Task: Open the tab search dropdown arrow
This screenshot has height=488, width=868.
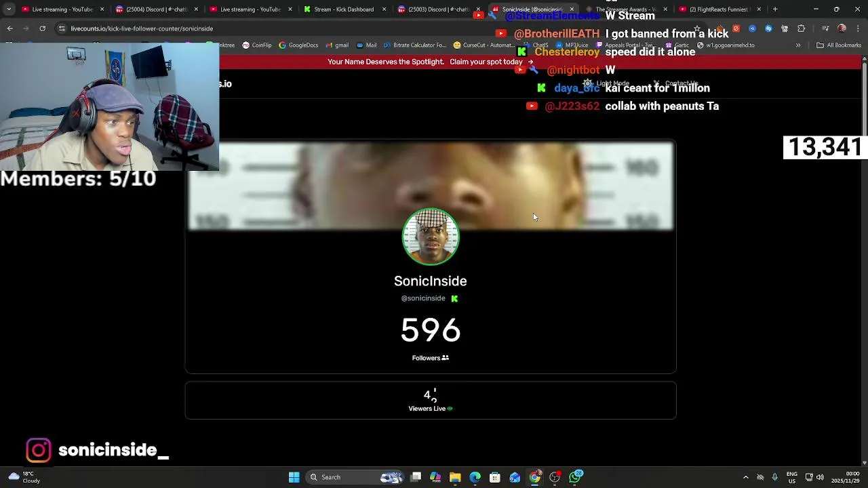Action: tap(9, 9)
